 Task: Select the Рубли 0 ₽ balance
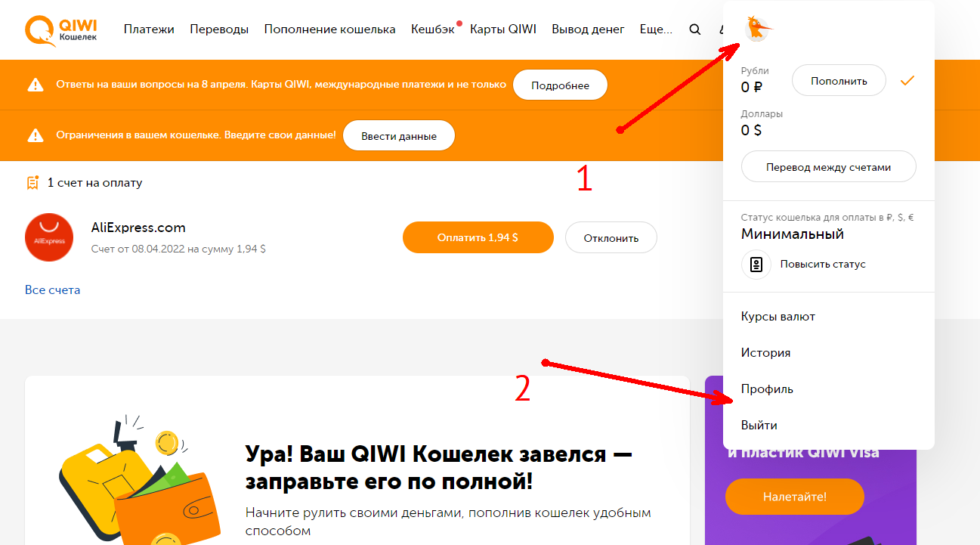pos(756,81)
